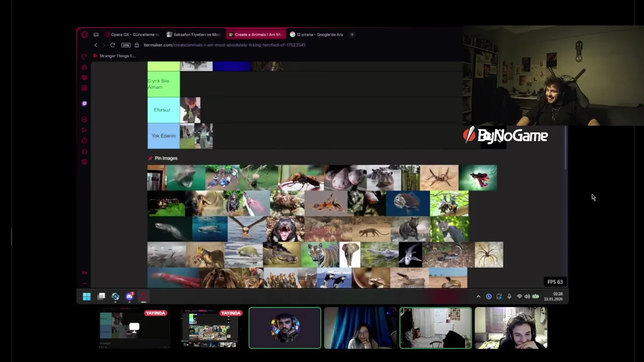Reload the tiermaker page

point(113,45)
